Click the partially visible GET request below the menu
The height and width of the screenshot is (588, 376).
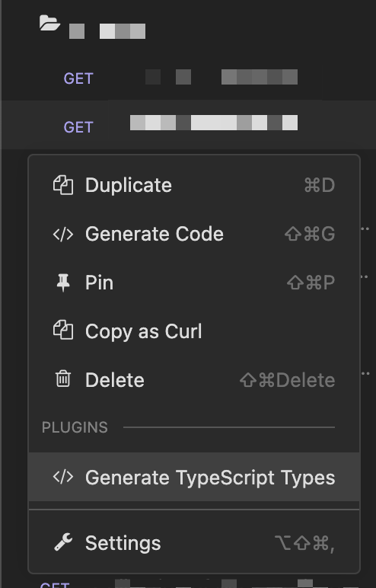pyautogui.click(x=189, y=583)
